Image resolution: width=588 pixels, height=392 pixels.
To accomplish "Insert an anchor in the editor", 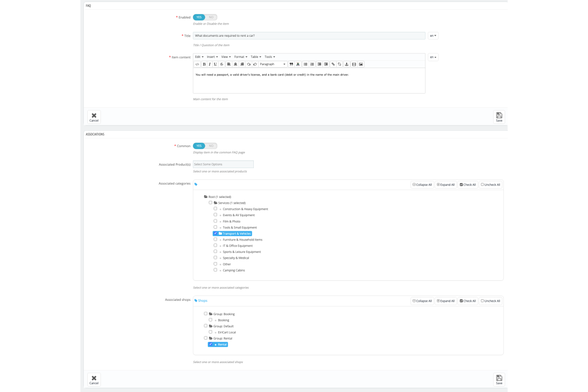I will 346,64.
